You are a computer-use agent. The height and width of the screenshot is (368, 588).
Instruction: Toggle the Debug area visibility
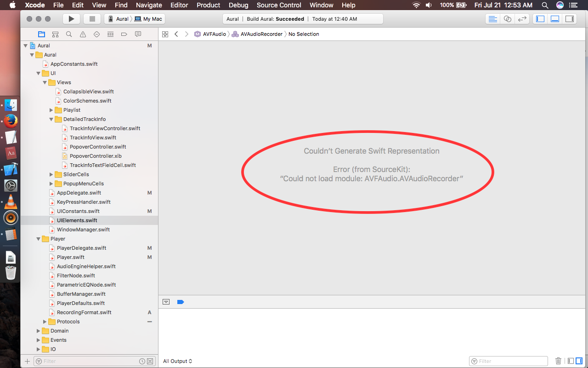555,19
